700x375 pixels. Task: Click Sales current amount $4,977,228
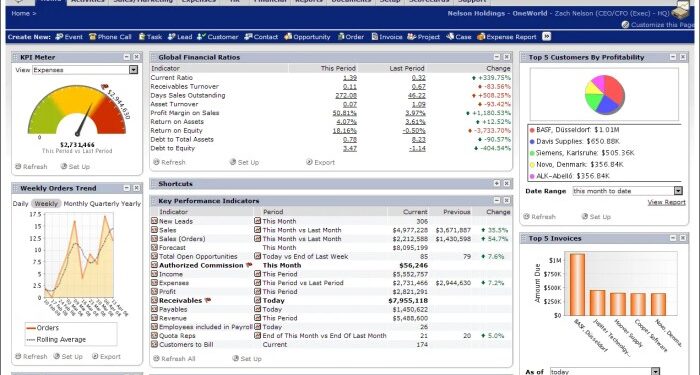click(x=410, y=230)
